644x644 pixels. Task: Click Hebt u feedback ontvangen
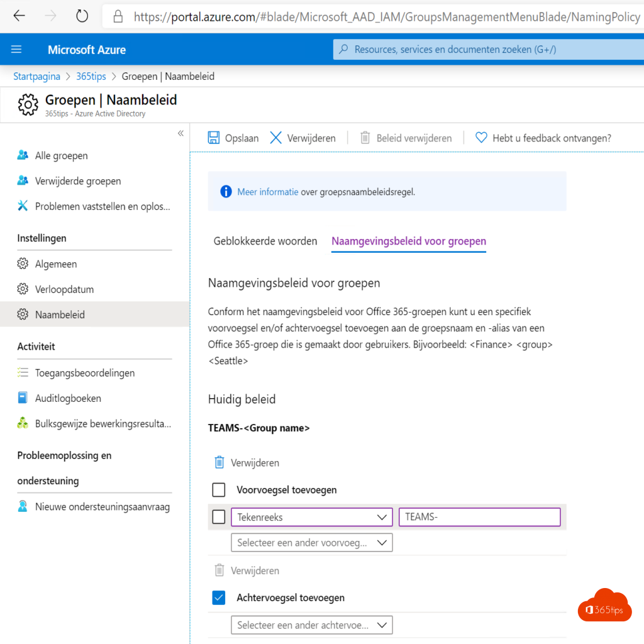tap(543, 138)
